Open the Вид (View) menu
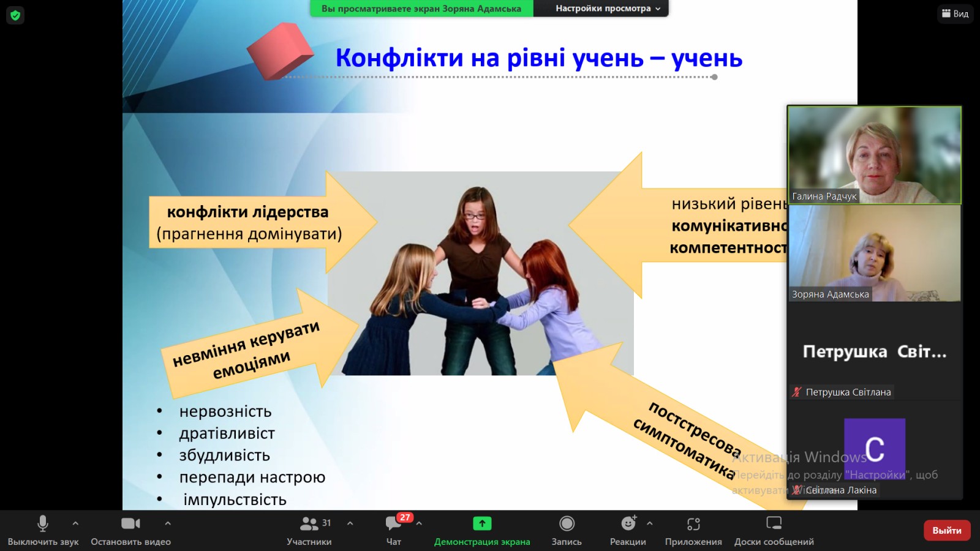The image size is (980, 551). click(x=955, y=13)
